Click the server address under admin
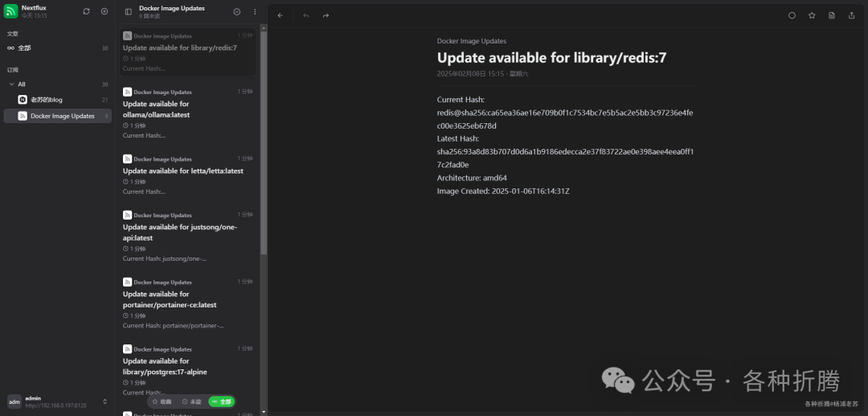The height and width of the screenshot is (416, 868). (55, 406)
